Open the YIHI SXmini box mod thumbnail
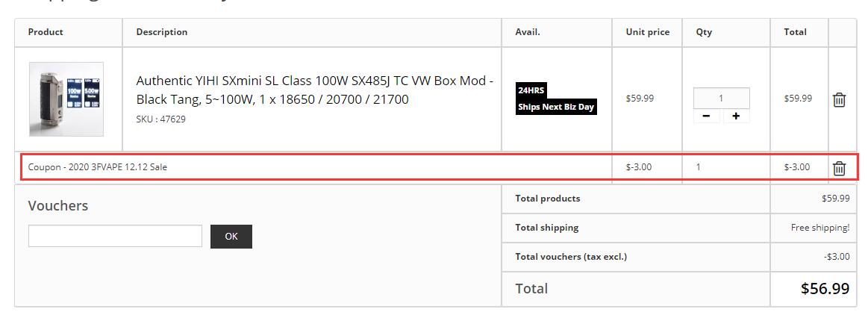 [x=66, y=99]
